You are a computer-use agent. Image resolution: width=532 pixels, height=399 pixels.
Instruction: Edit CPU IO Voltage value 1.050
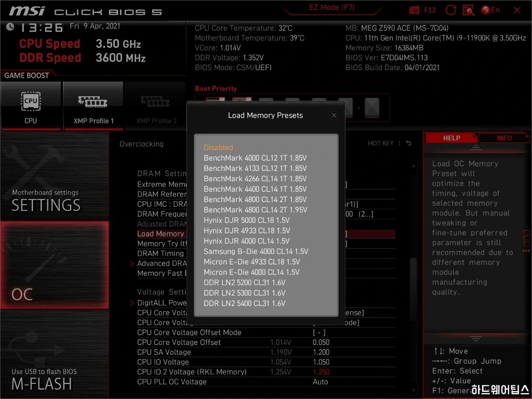tap(321, 362)
